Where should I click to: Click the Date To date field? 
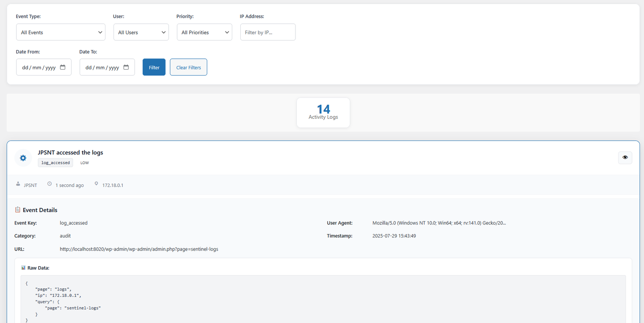(107, 67)
